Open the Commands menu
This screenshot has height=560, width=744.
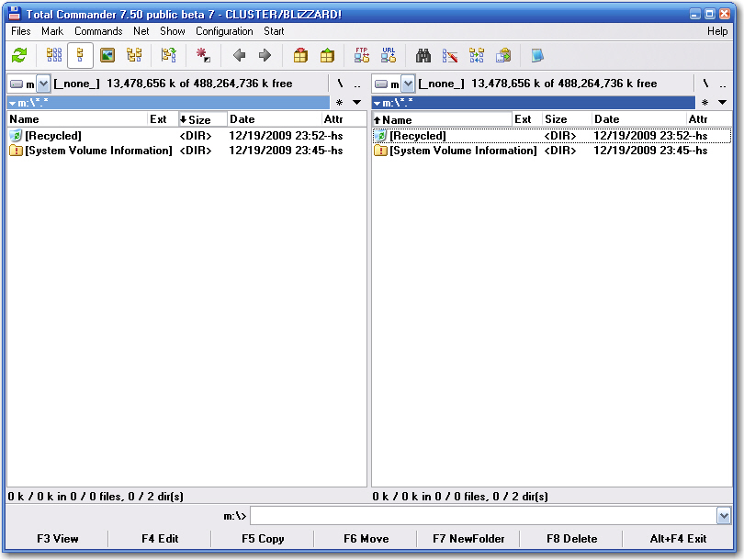(98, 31)
